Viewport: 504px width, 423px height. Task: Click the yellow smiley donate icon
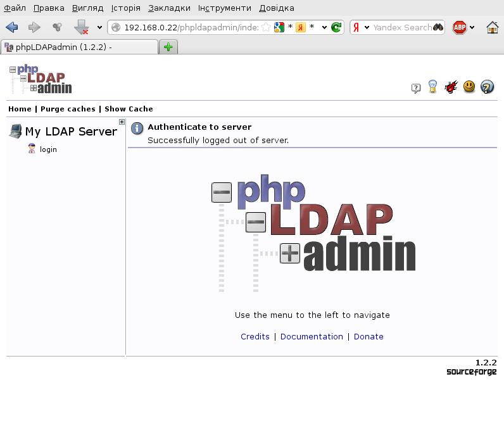(x=469, y=87)
